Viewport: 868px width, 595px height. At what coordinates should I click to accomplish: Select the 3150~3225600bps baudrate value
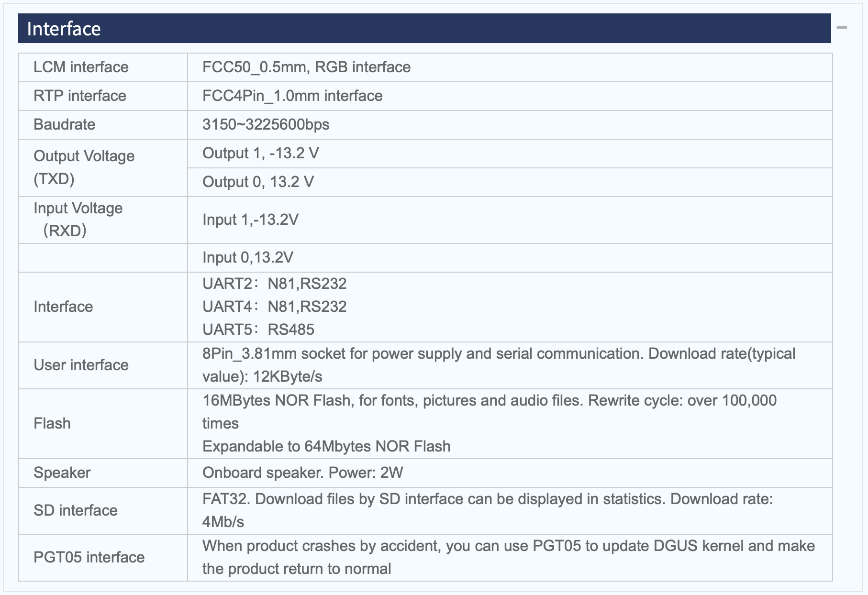266,125
